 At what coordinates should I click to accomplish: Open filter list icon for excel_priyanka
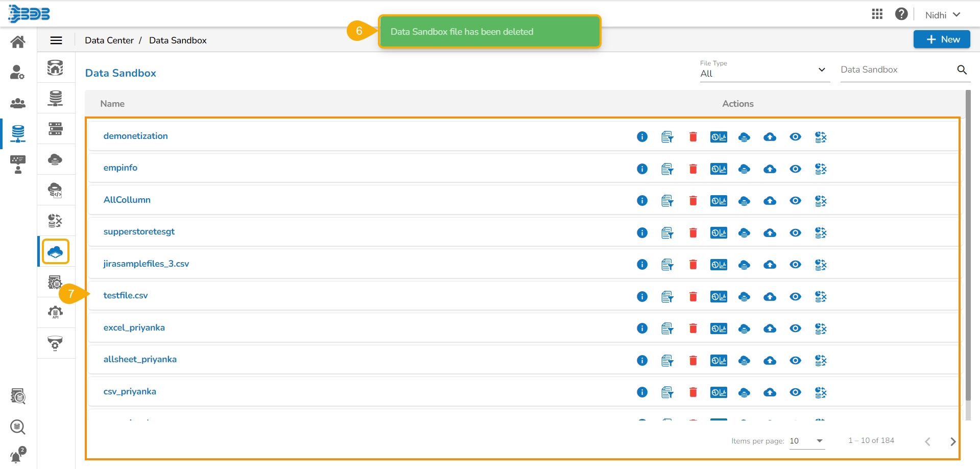[667, 329]
